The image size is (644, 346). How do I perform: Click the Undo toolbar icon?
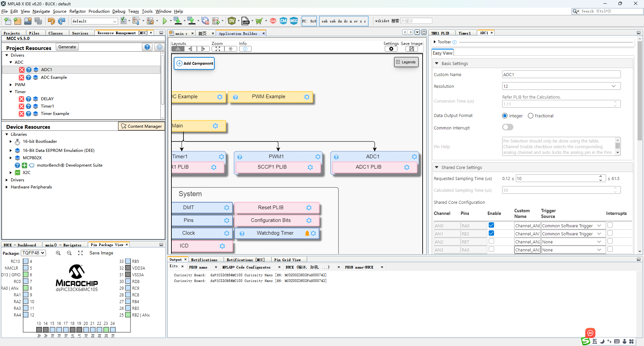(x=51, y=21)
